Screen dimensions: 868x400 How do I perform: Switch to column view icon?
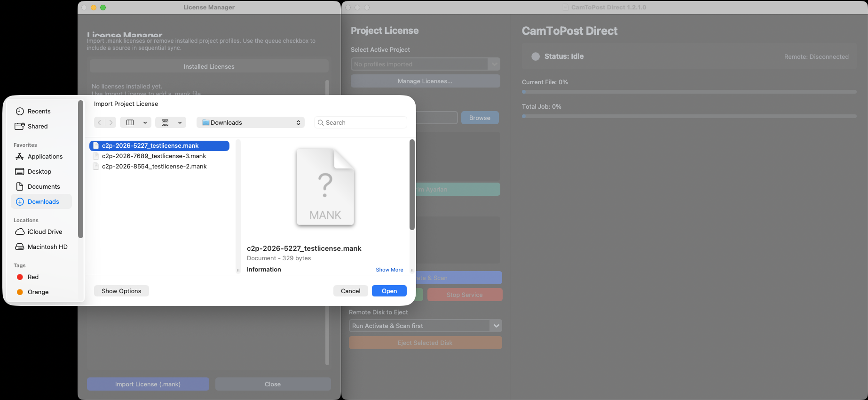pyautogui.click(x=130, y=122)
